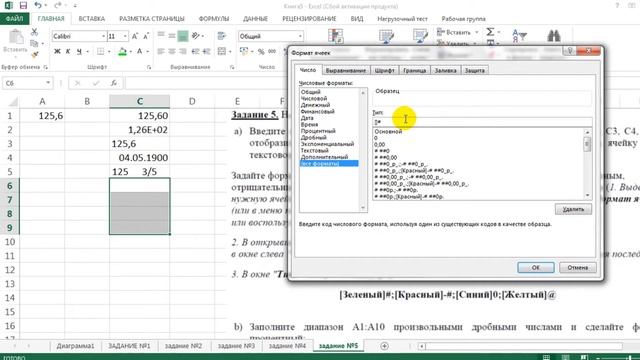The width and height of the screenshot is (640, 360).
Task: Click Отмена to cancel the dialog
Action: [578, 267]
